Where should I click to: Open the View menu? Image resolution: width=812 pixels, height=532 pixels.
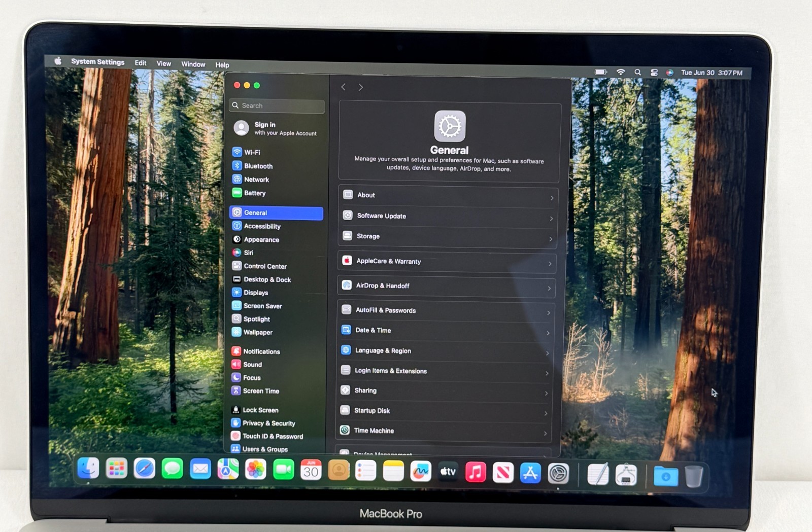click(164, 63)
